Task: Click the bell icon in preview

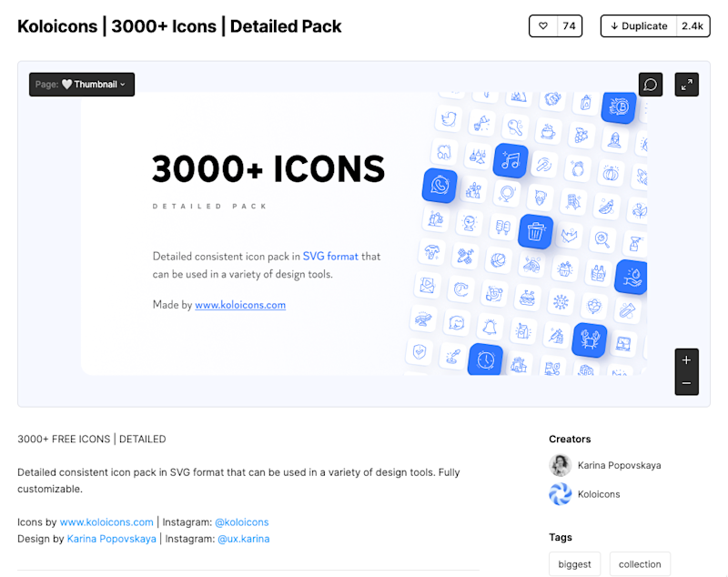Action: [490, 328]
